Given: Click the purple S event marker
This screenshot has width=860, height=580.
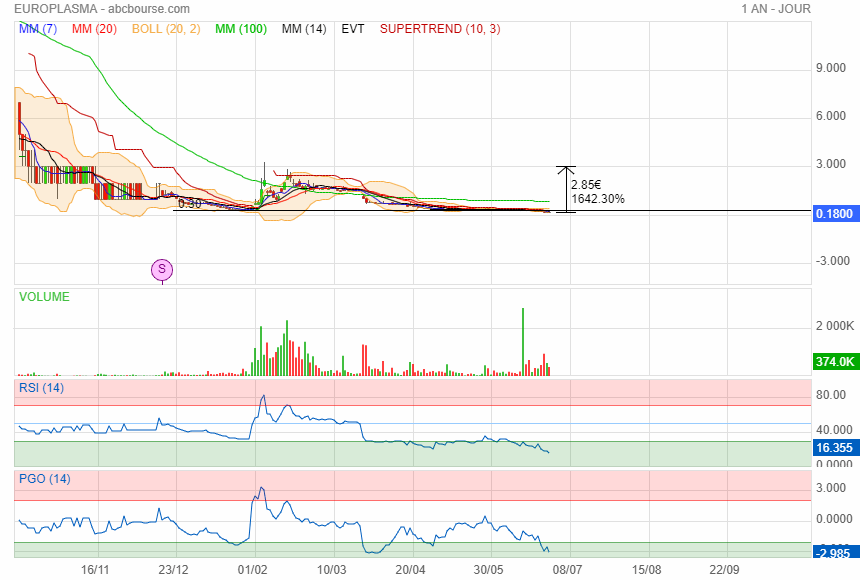Looking at the screenshot, I should coord(162,269).
